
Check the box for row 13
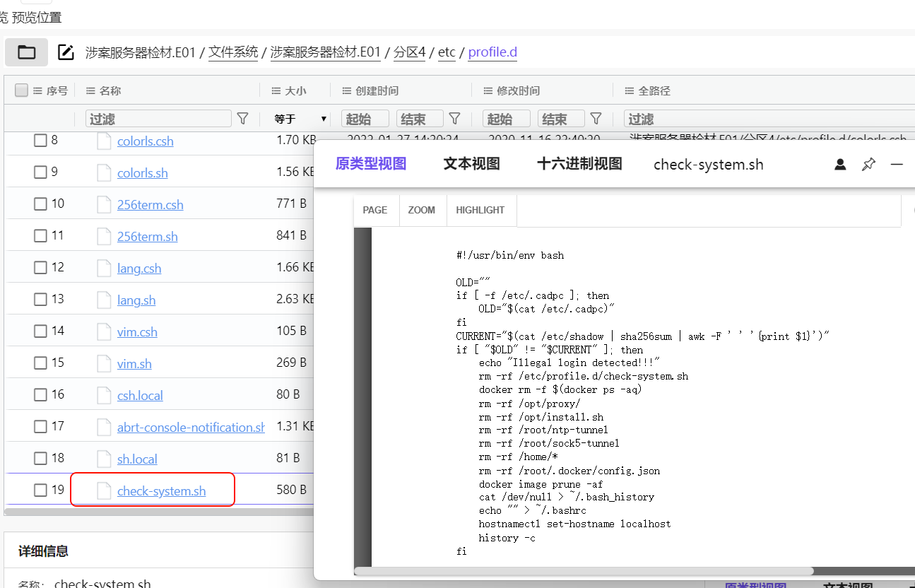tap(40, 300)
